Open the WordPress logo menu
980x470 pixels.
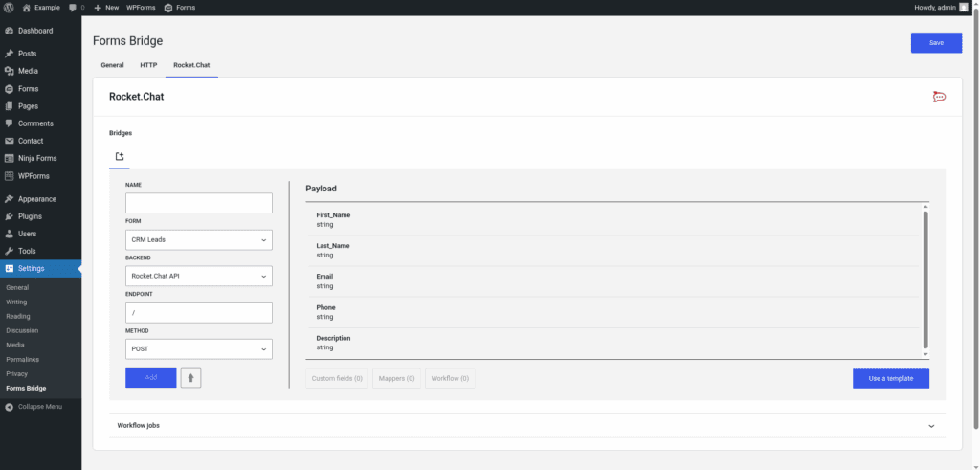point(9,8)
